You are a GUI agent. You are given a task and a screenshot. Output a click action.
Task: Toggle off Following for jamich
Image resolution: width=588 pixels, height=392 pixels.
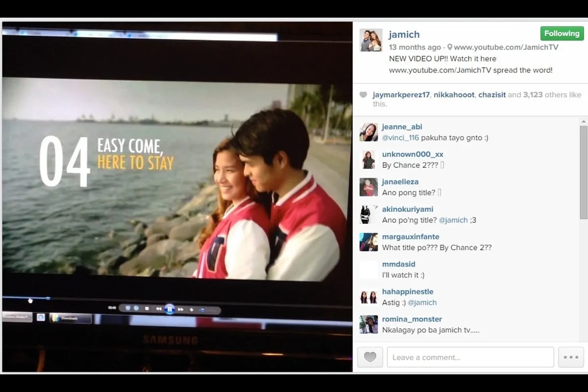(x=562, y=33)
